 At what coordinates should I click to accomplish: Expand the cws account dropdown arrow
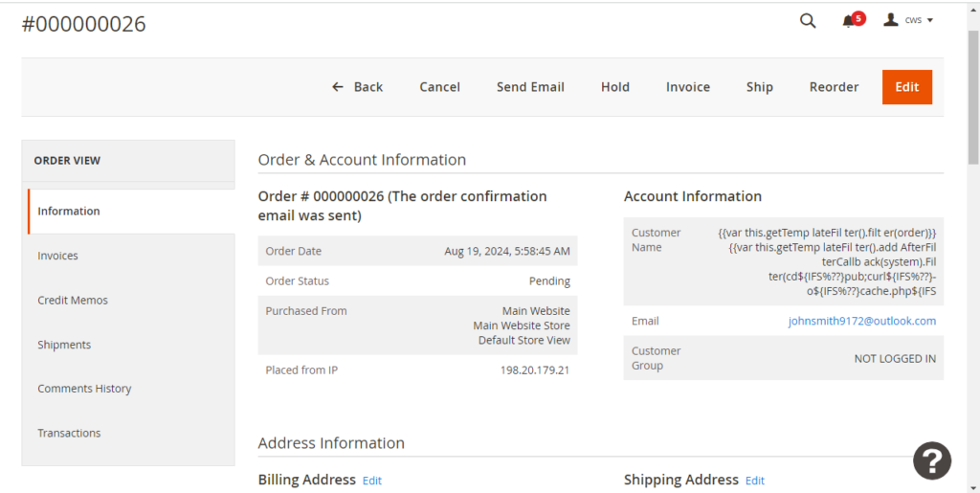click(930, 21)
